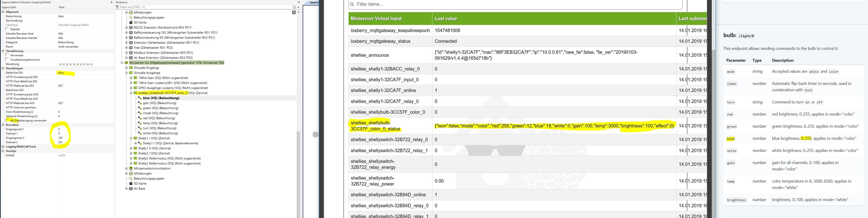The width and height of the screenshot is (868, 218).
Task: Click the green Miniserver Go icon
Action: (126, 63)
